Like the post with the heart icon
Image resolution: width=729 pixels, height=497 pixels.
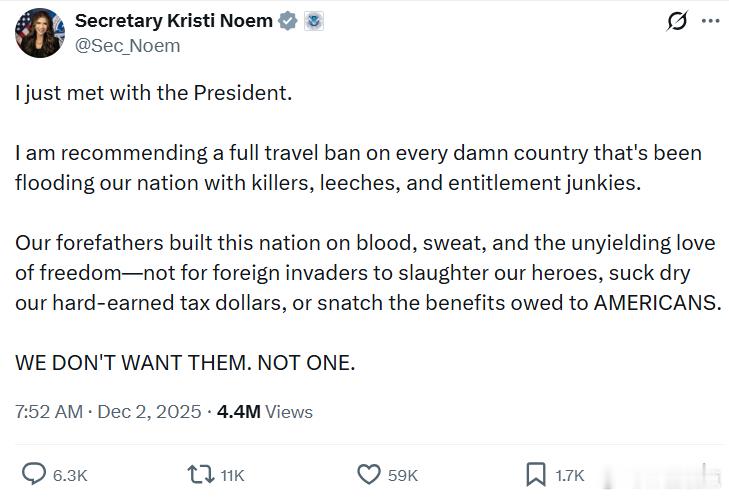click(369, 474)
